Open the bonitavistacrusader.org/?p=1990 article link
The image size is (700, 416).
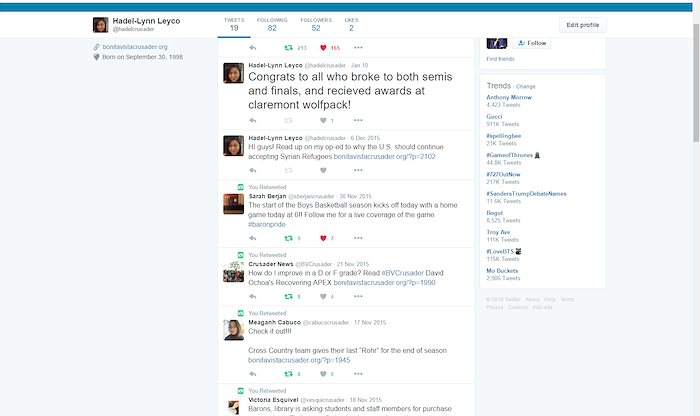coord(384,283)
